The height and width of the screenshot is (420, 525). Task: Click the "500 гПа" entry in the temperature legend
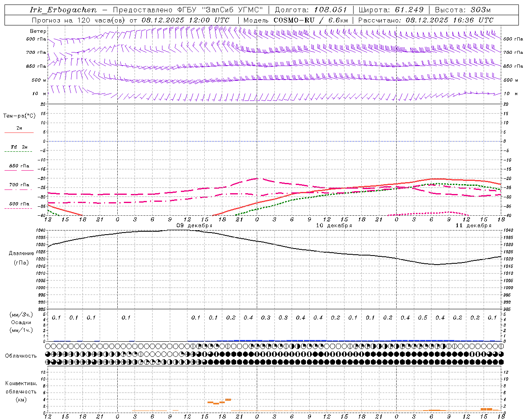19,204
